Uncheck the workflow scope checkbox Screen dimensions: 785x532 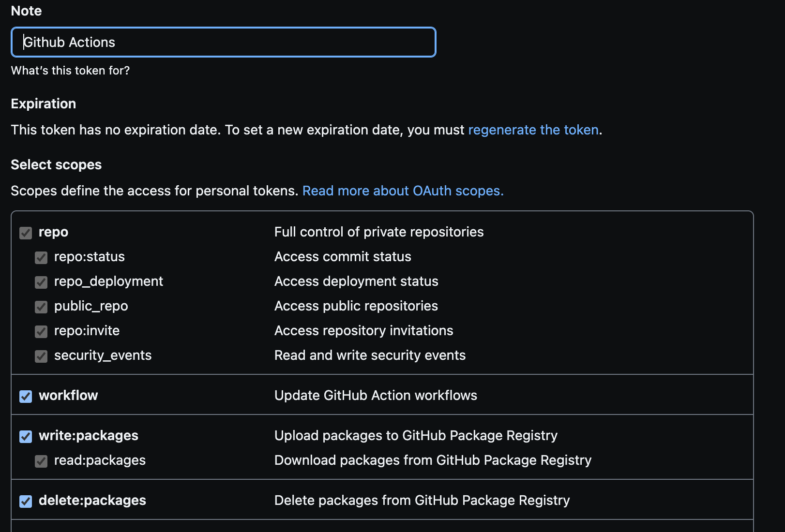[26, 397]
